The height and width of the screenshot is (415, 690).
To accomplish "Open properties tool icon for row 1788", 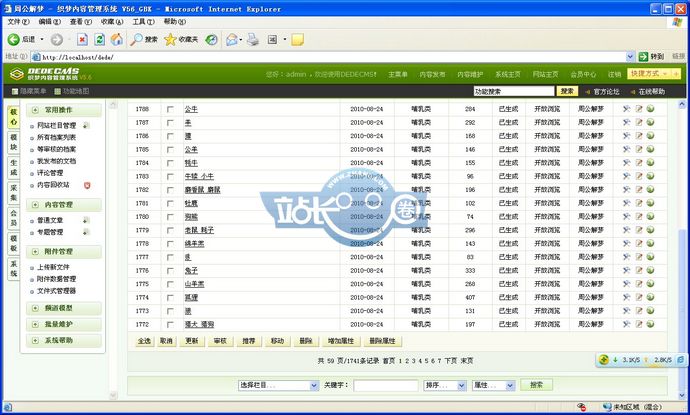I will tap(627, 109).
